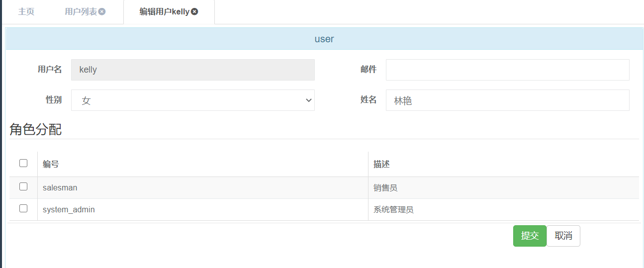Close the 用户列表 tab with its x icon
The image size is (644, 268).
102,11
